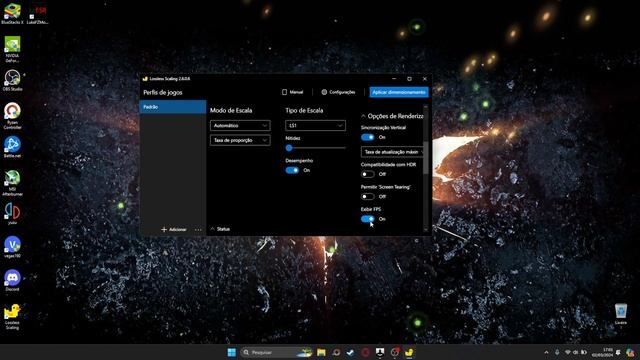640x360 pixels.
Task: Open Manual from the top bar
Action: tap(293, 92)
